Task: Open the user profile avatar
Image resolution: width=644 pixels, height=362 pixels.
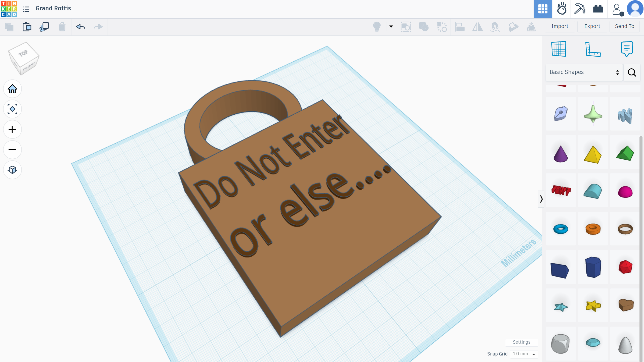Action: (635, 9)
